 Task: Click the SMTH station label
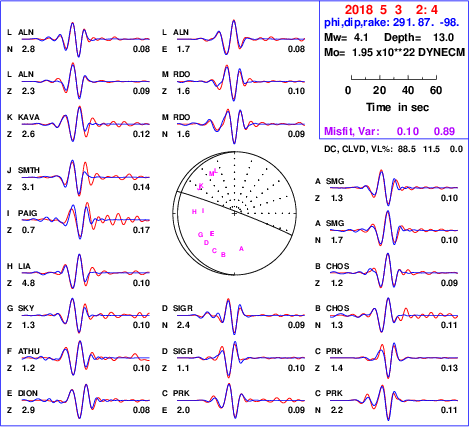pos(29,170)
